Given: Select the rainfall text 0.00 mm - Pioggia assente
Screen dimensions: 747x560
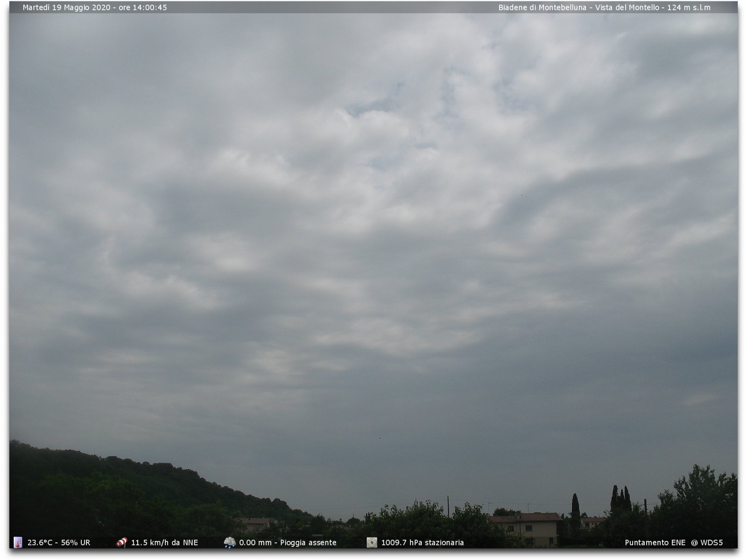Looking at the screenshot, I should [288, 543].
